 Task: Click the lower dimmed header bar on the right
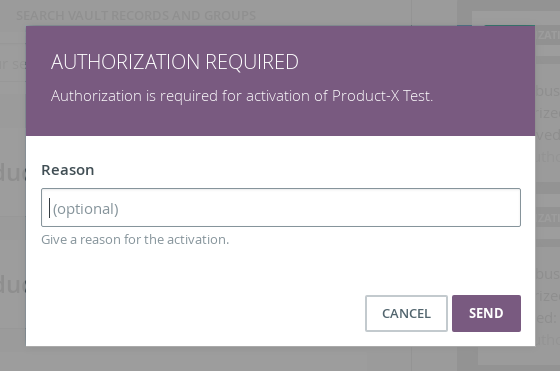[x=548, y=218]
